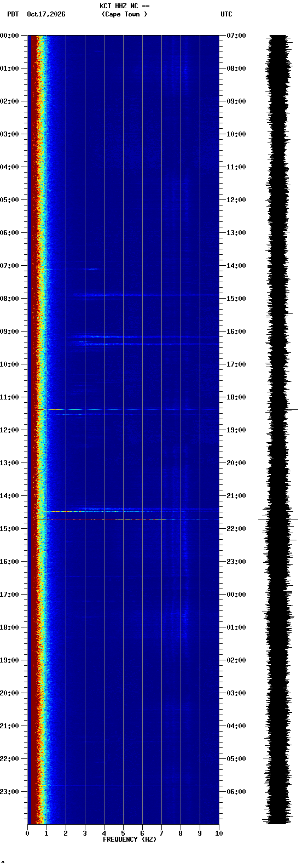Click the 06:00 label on the UTC axis
The height and width of the screenshot is (868, 302).
click(236, 792)
